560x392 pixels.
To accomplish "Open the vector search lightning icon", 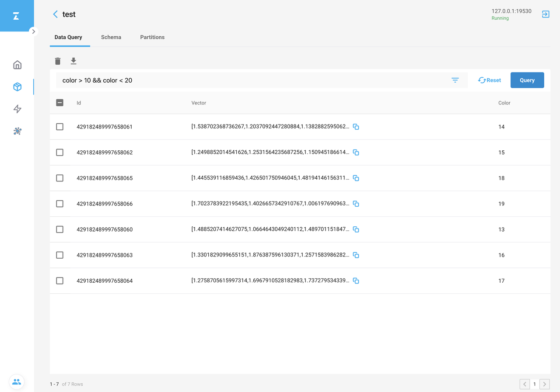I will click(x=17, y=109).
